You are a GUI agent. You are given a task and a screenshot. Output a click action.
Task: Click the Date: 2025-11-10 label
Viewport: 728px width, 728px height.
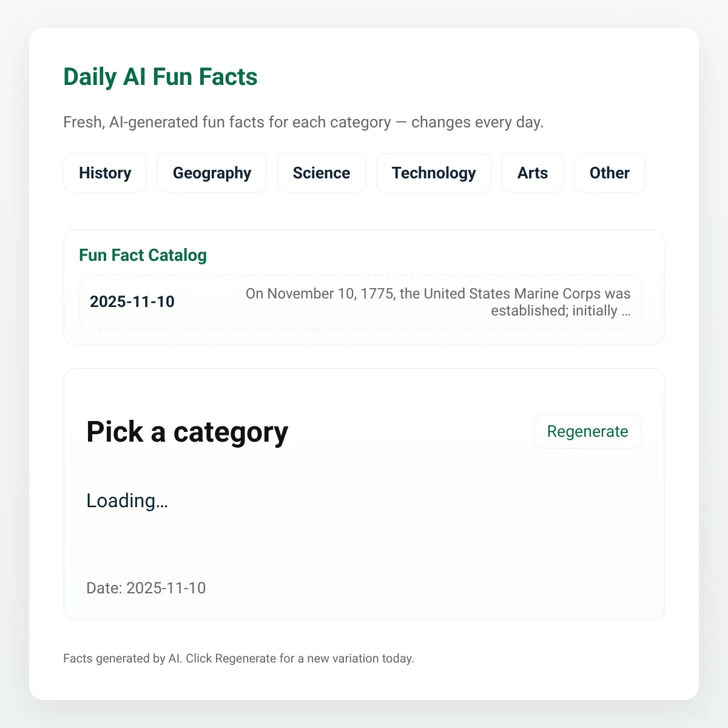tap(146, 588)
